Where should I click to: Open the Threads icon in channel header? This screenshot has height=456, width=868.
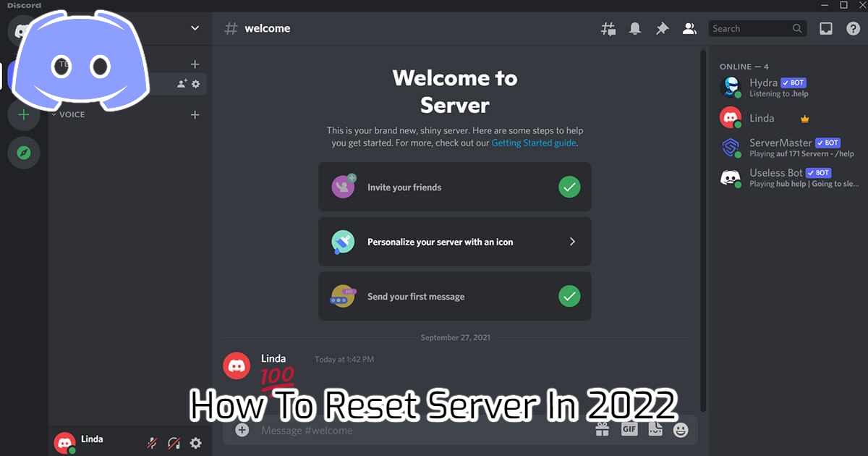click(x=608, y=29)
